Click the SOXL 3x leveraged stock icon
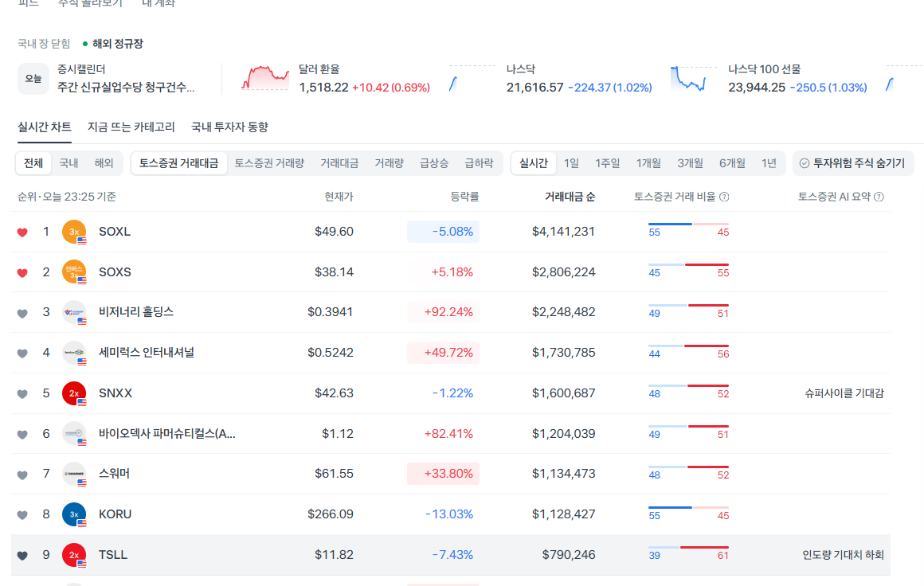The height and width of the screenshot is (586, 924). (x=73, y=232)
